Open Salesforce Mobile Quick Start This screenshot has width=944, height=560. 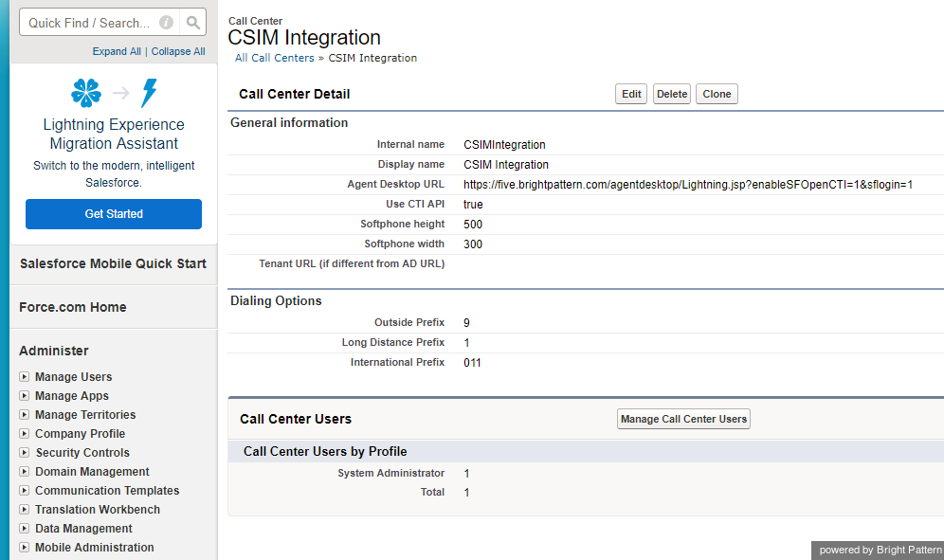113,263
